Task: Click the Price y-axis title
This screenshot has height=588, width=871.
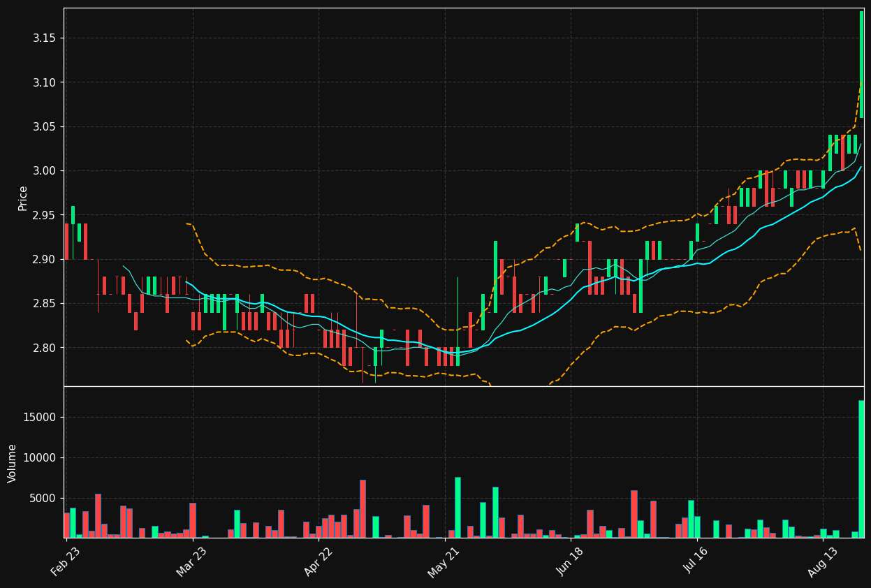Action: coord(23,198)
